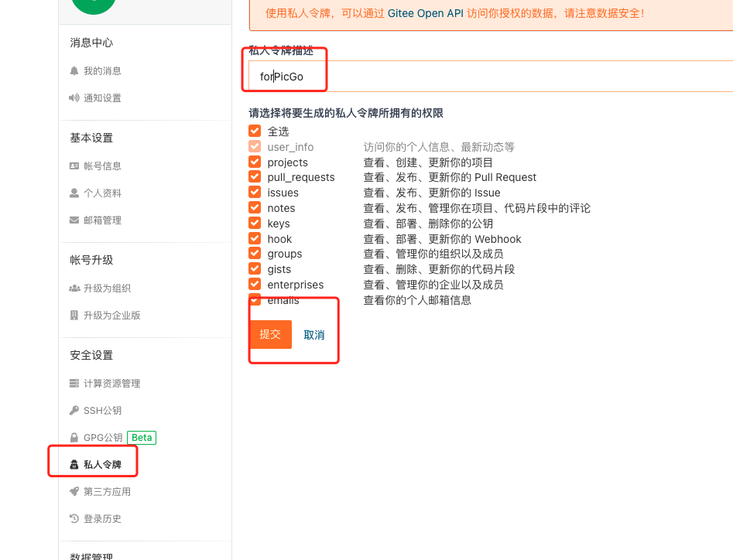Click the 消息中心 section heading
The image size is (733, 560).
pyautogui.click(x=91, y=43)
